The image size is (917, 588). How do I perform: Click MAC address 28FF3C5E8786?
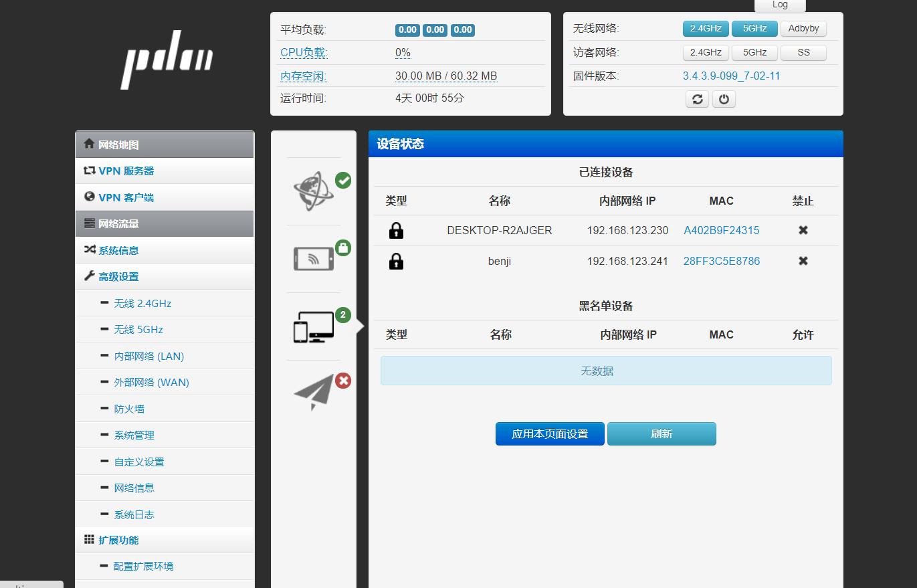721,261
